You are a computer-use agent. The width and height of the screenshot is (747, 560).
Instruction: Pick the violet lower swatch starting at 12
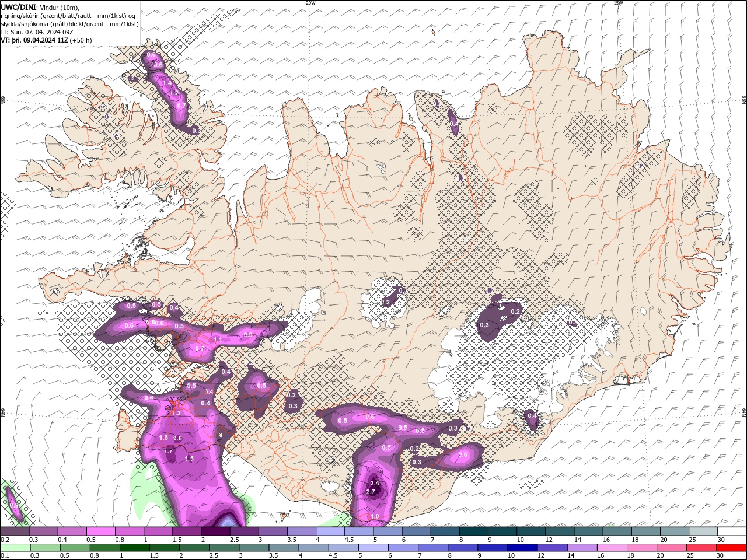tap(553, 548)
